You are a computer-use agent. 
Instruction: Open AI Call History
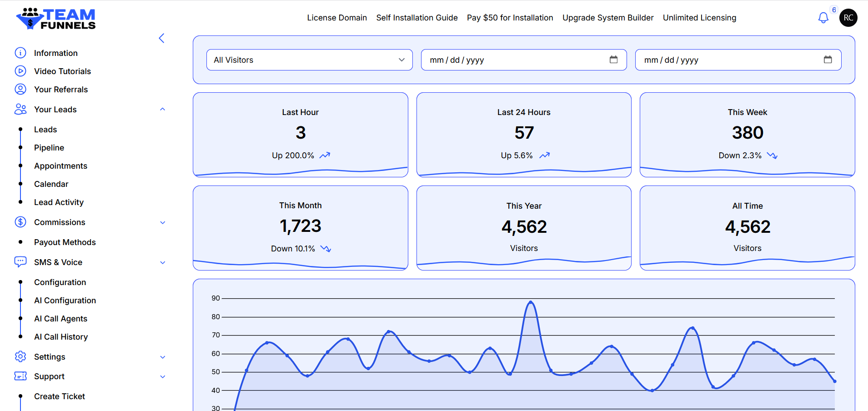pos(61,337)
